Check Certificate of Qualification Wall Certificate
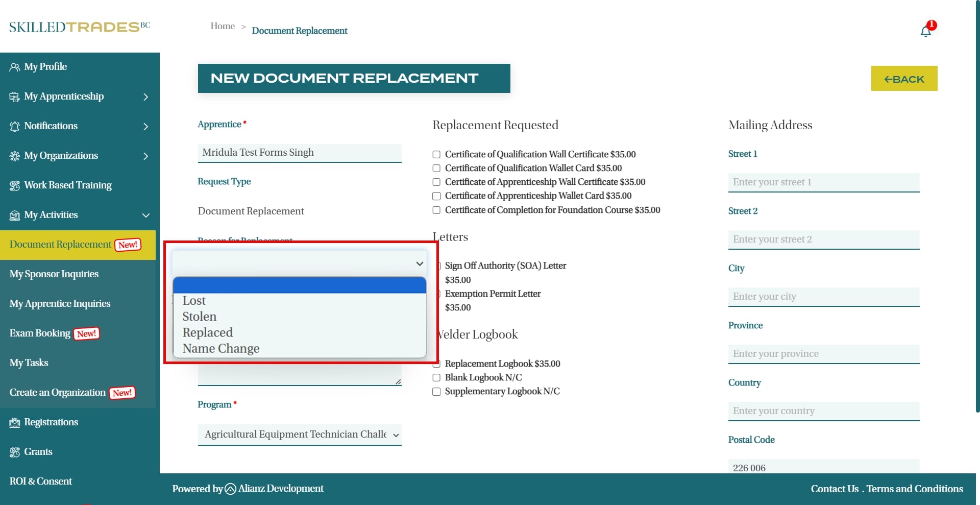 pos(436,155)
